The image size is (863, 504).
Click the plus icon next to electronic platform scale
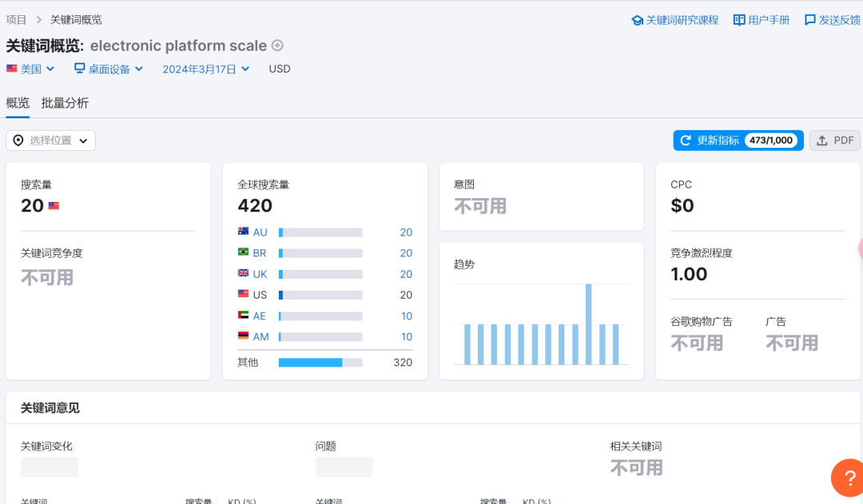(276, 46)
